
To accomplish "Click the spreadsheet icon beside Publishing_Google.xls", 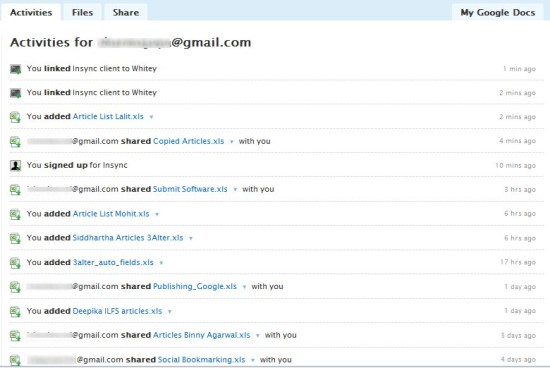I will point(15,287).
